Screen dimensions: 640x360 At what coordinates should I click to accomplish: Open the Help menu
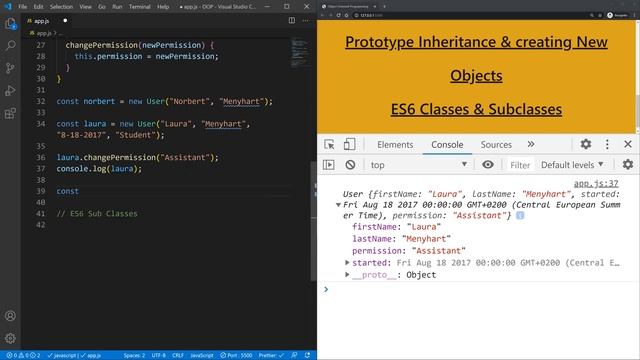click(163, 7)
